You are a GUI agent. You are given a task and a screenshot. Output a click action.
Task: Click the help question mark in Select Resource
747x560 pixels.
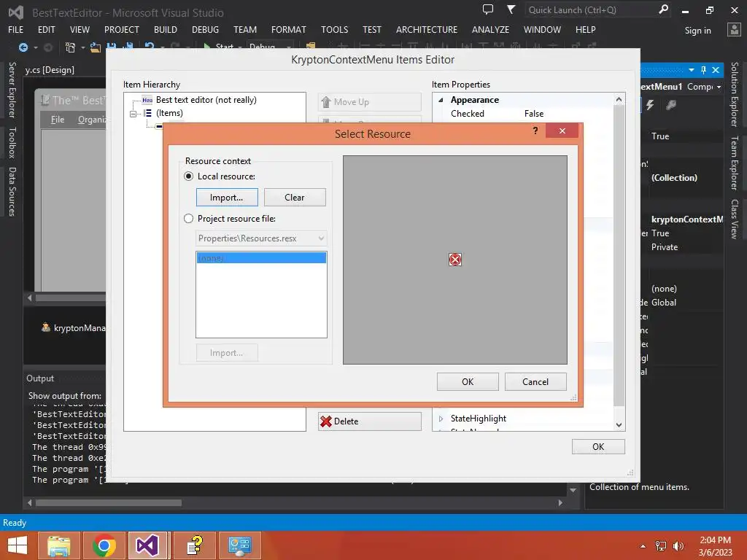[x=535, y=131]
